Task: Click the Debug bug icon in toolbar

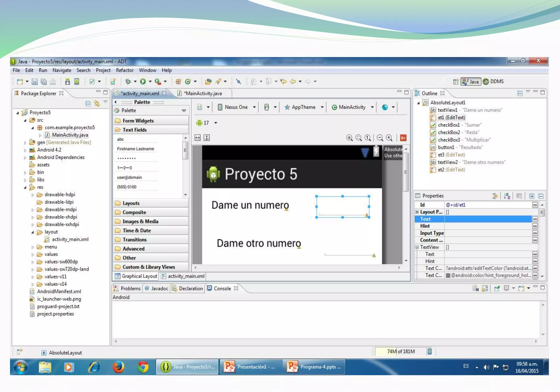Action: [x=128, y=81]
